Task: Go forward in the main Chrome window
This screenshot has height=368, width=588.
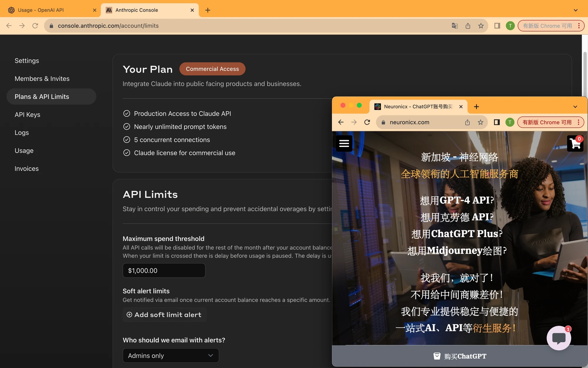Action: pos(22,26)
